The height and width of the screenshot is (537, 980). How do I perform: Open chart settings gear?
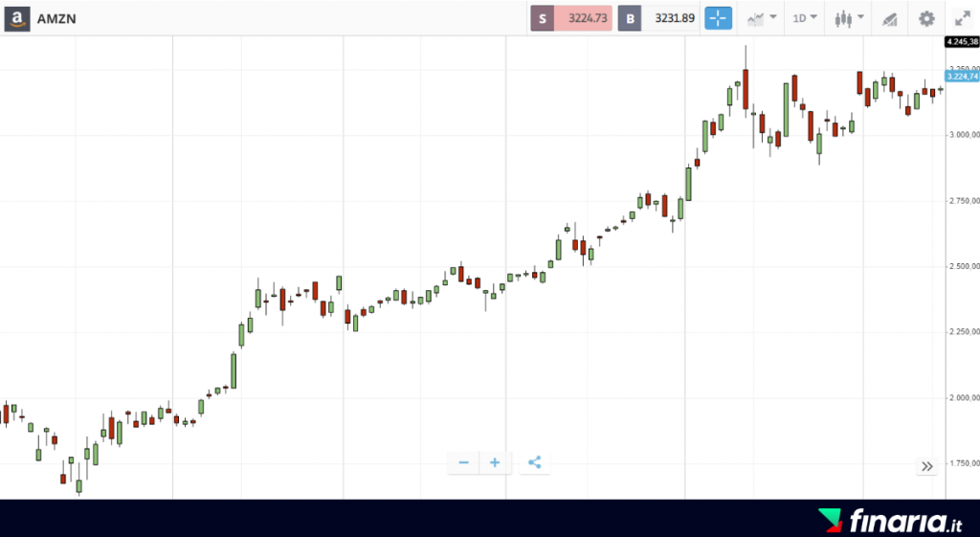926,19
